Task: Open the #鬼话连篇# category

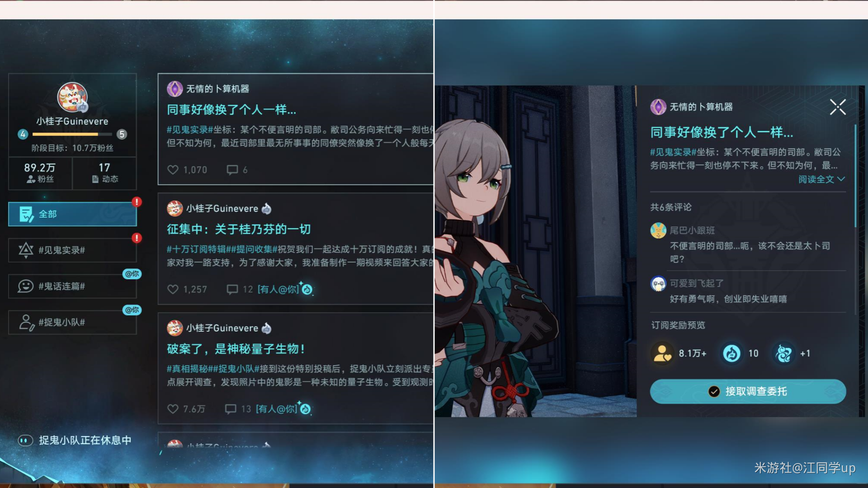Action: pyautogui.click(x=72, y=286)
